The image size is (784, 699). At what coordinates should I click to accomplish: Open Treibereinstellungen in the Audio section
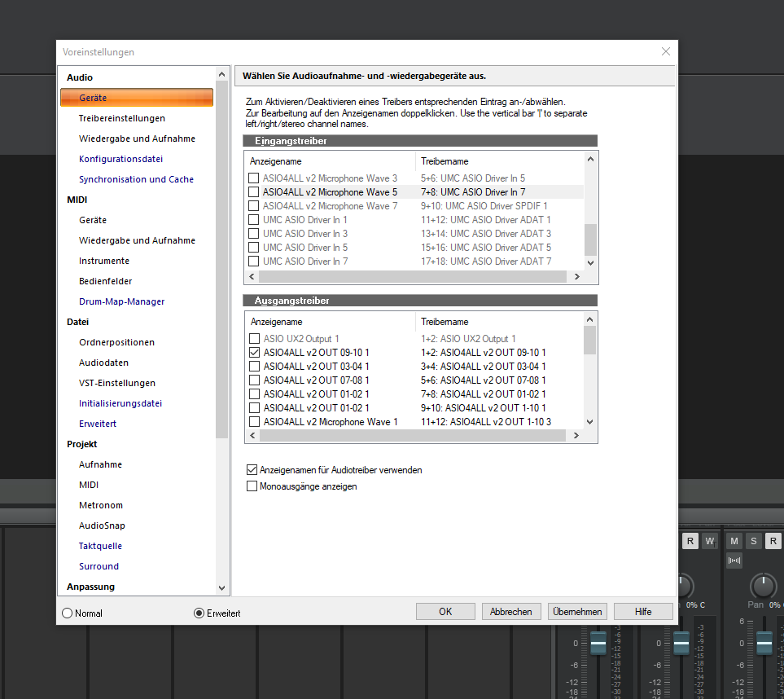(x=121, y=118)
